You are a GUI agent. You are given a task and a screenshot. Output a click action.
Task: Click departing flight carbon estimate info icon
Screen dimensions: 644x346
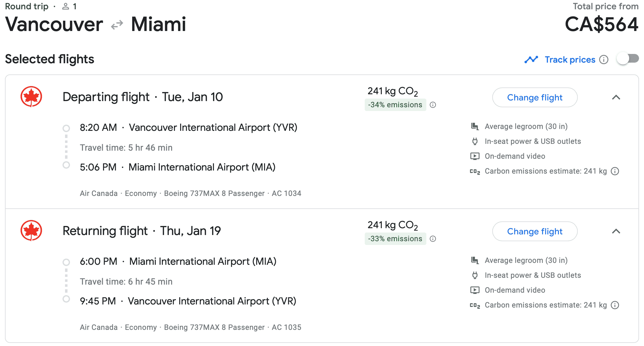[x=615, y=171]
